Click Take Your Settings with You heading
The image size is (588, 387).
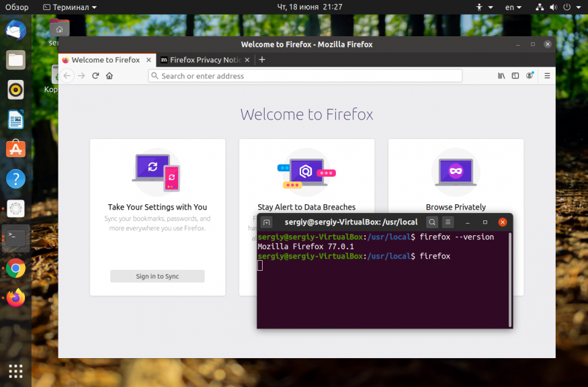[157, 207]
